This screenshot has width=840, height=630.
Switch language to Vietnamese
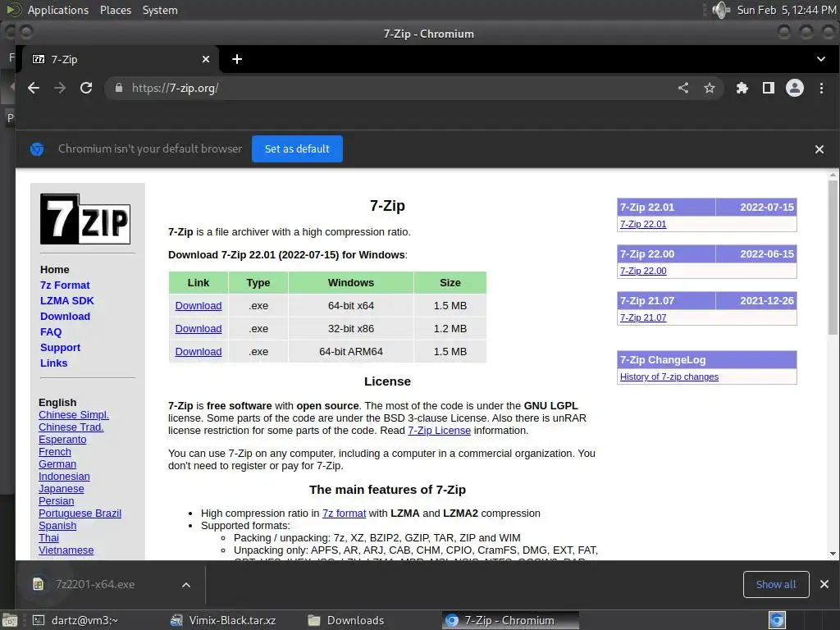click(x=66, y=550)
